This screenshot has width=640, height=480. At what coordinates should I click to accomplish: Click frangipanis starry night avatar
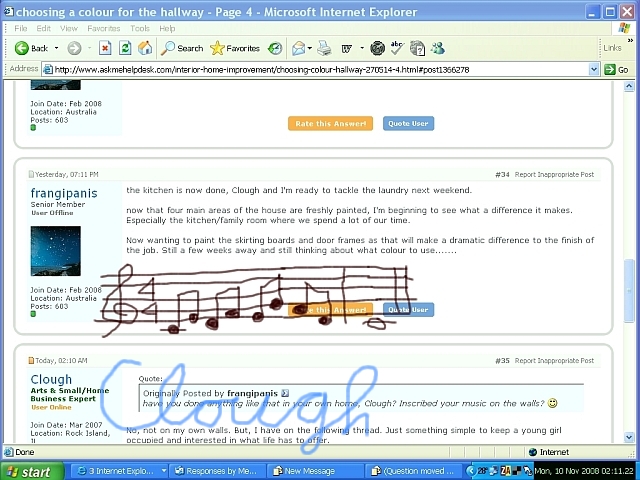[56, 251]
